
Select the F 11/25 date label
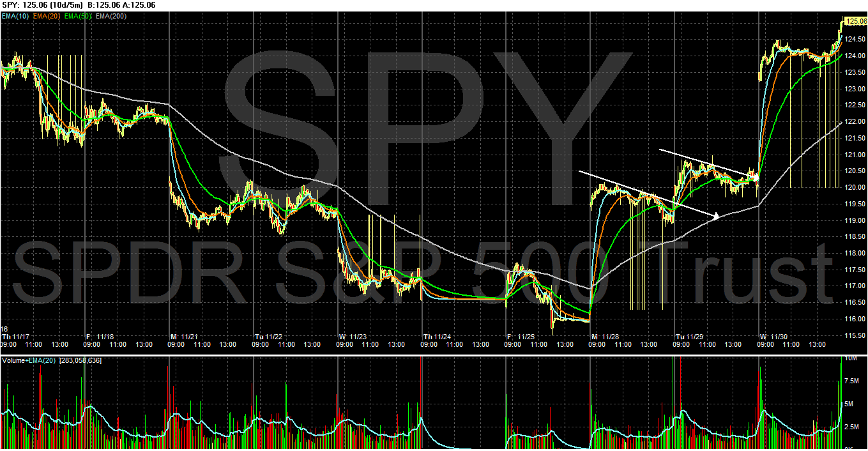click(x=521, y=336)
